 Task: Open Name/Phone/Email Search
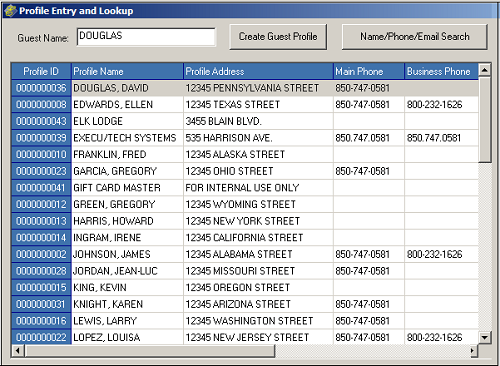point(415,37)
